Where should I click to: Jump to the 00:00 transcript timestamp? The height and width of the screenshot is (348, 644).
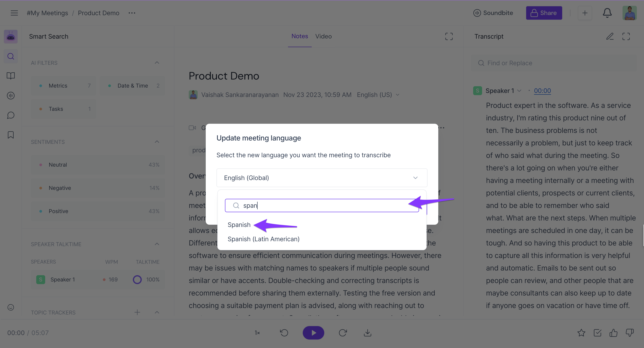click(542, 91)
